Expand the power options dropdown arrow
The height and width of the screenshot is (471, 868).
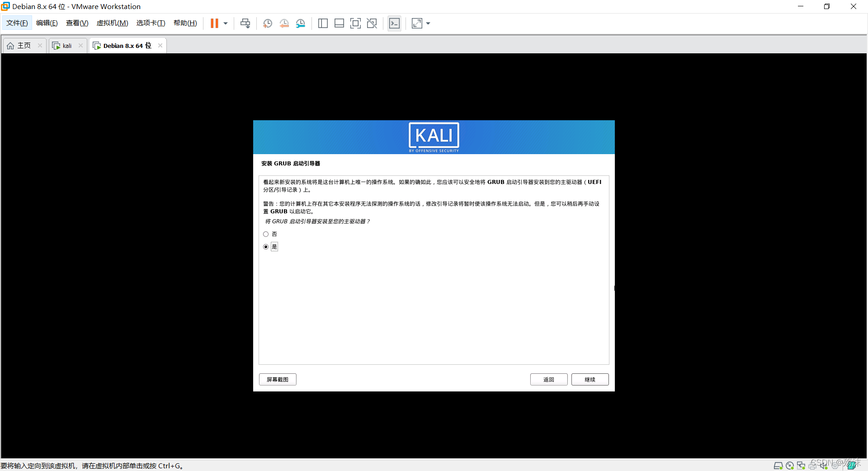[x=226, y=24]
